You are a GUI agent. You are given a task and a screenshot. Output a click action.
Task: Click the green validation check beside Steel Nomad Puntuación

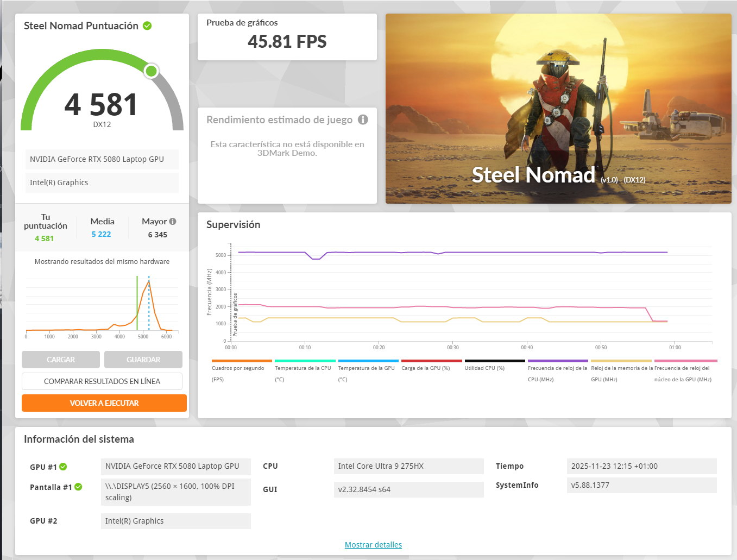click(x=147, y=26)
